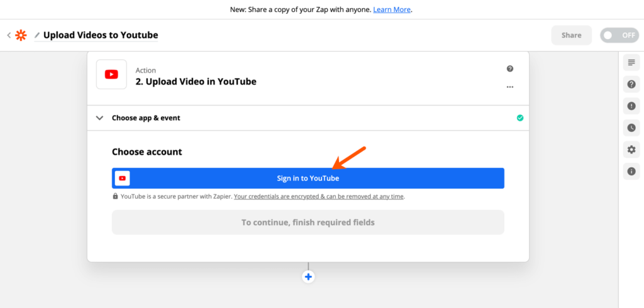Open the step's three-dot more options menu
The image size is (644, 308).
[x=509, y=87]
